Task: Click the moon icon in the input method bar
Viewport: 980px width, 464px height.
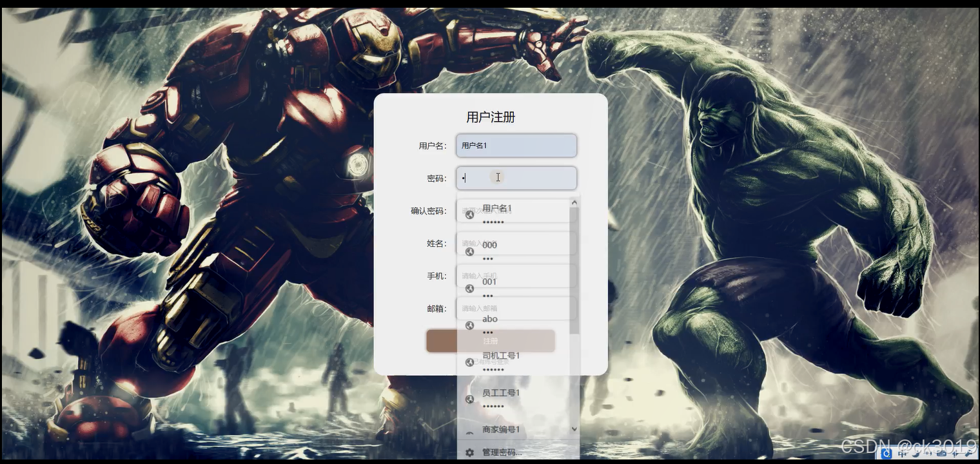Action: (916, 454)
